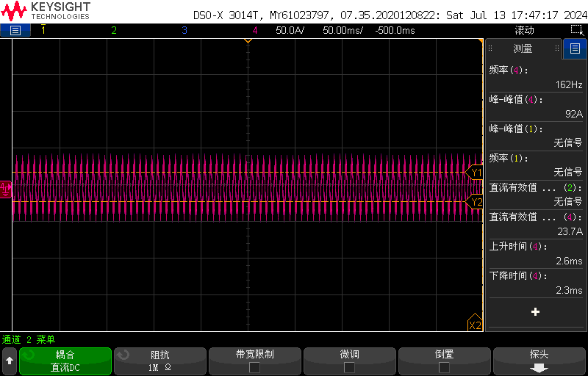Select the 上升时间(4) measurement 2.6ms
The height and width of the screenshot is (376, 588).
click(x=536, y=253)
